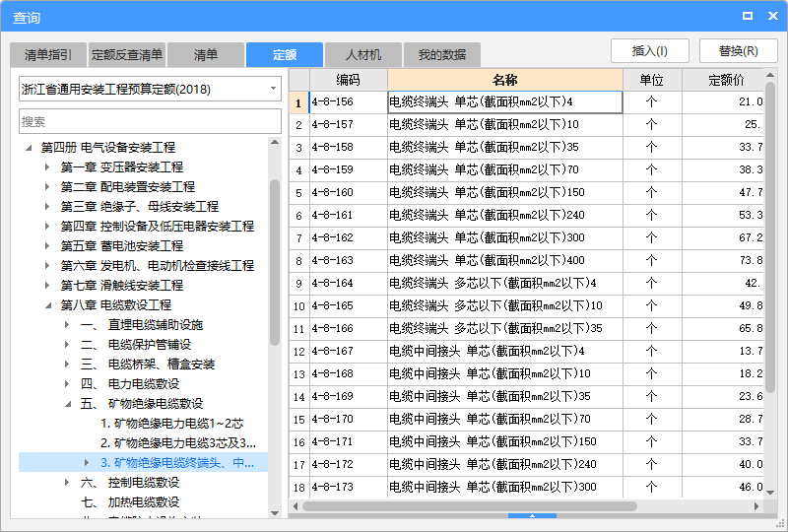
Task: Click down arrow of tree panel scrollbar
Action: [x=275, y=513]
